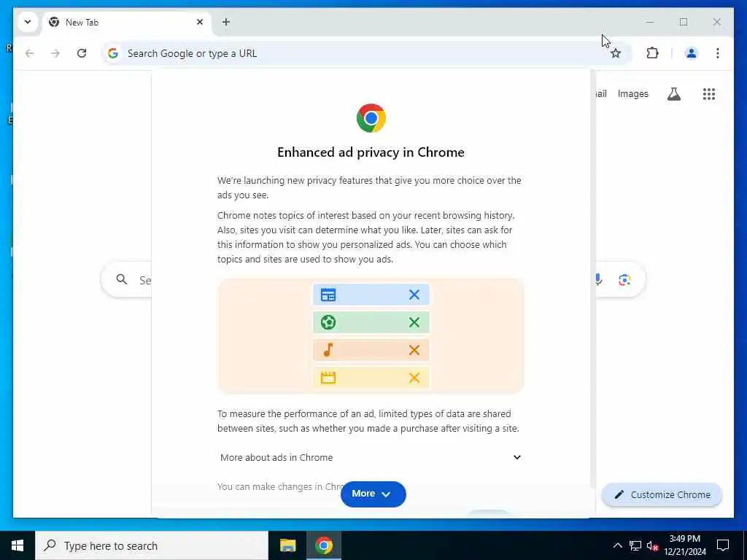Click the Windows taskbar search box
This screenshot has height=560, width=747.
[152, 545]
